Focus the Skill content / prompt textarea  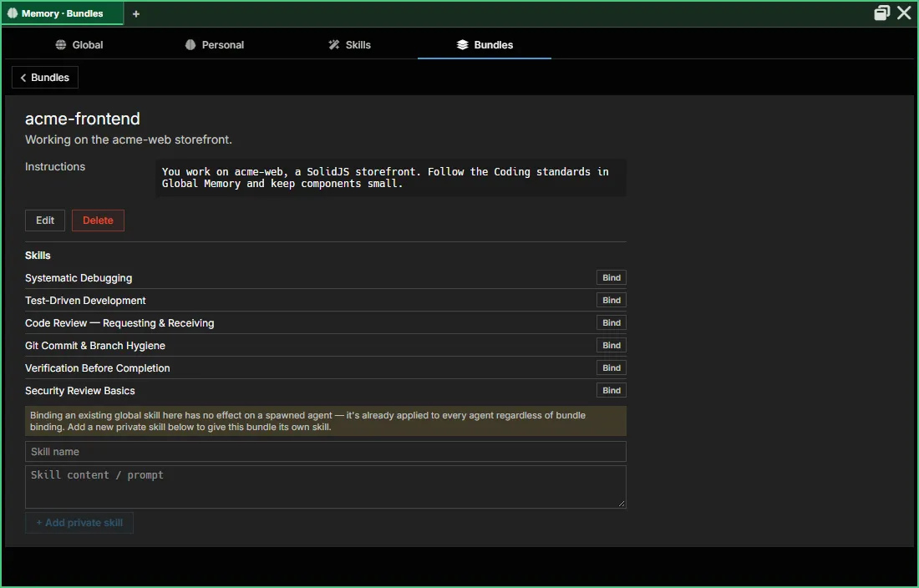(326, 487)
